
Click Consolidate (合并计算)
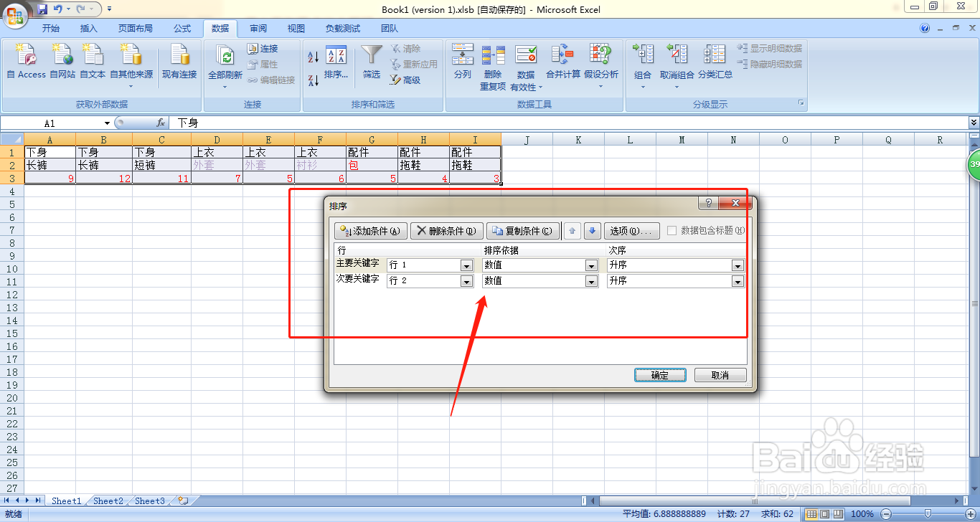pos(563,62)
